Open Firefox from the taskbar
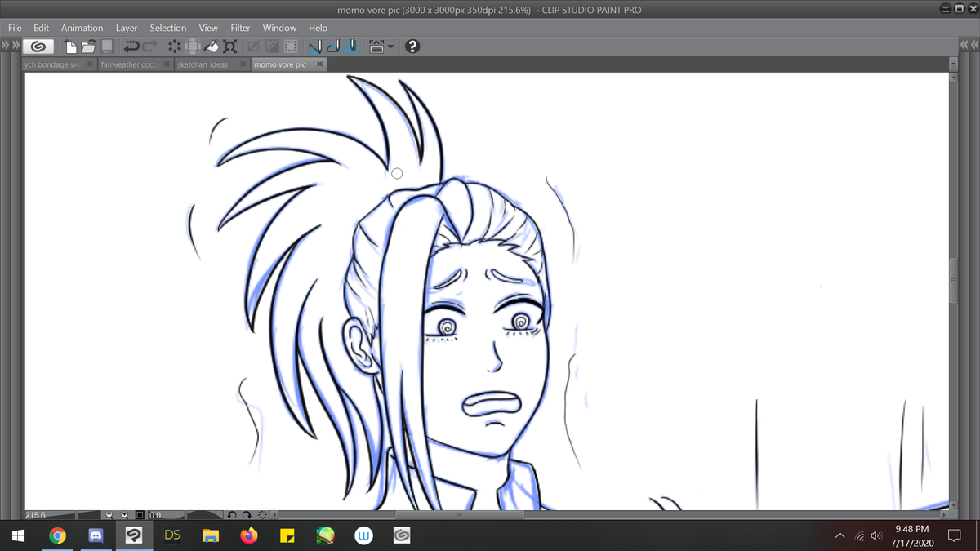 249,536
